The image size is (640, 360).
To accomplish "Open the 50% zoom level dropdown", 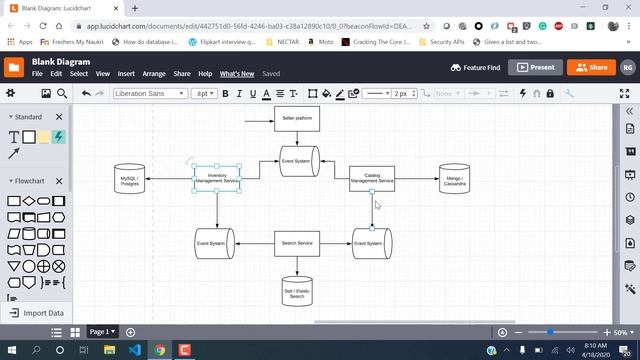I will (x=624, y=333).
